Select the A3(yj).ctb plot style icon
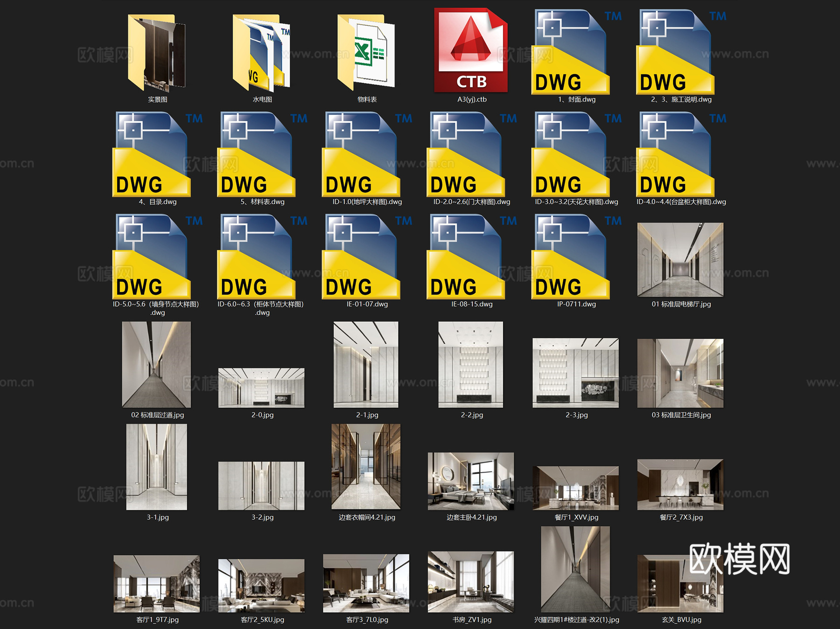This screenshot has height=629, width=840. (x=471, y=50)
